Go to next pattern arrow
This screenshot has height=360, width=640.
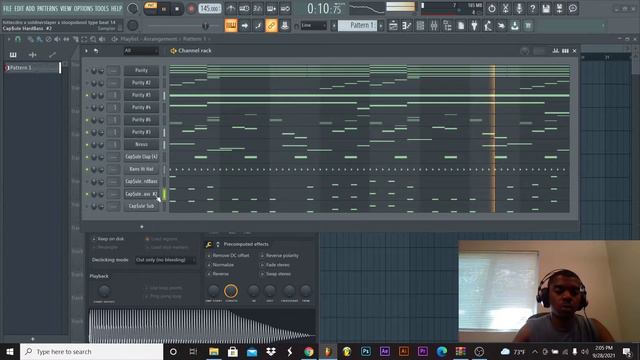pyautogui.click(x=381, y=26)
